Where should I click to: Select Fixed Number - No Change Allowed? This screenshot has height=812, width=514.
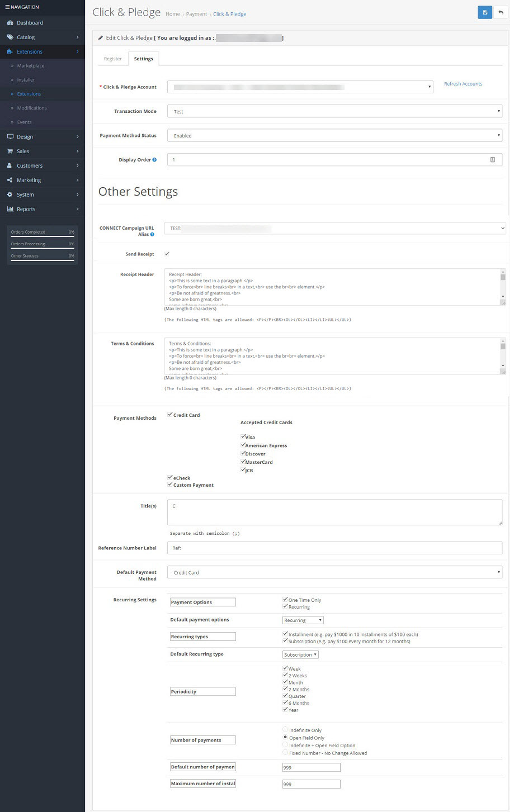point(286,753)
